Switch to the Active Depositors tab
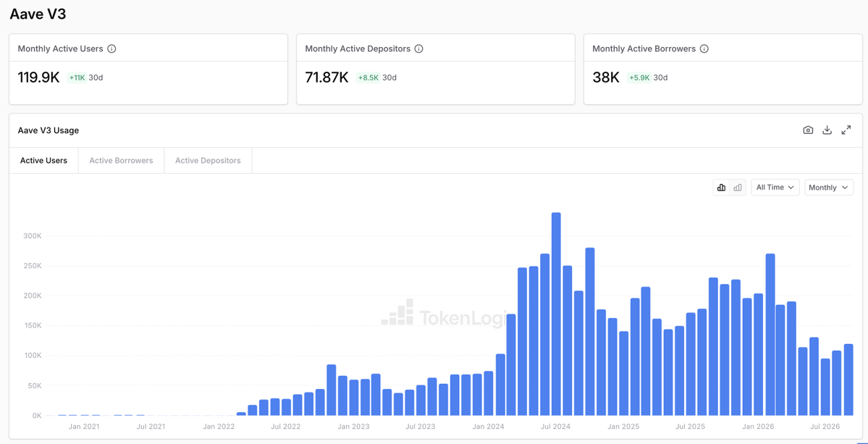 coord(208,161)
